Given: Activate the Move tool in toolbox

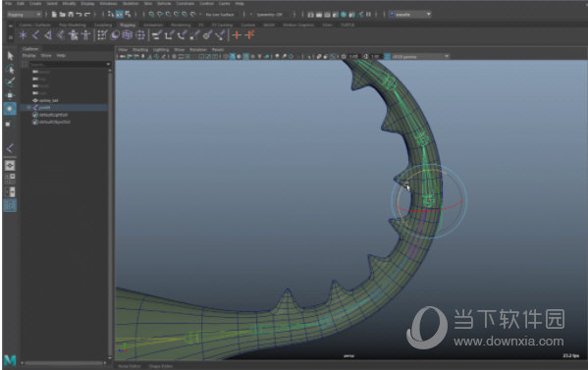Looking at the screenshot, I should click(10, 95).
